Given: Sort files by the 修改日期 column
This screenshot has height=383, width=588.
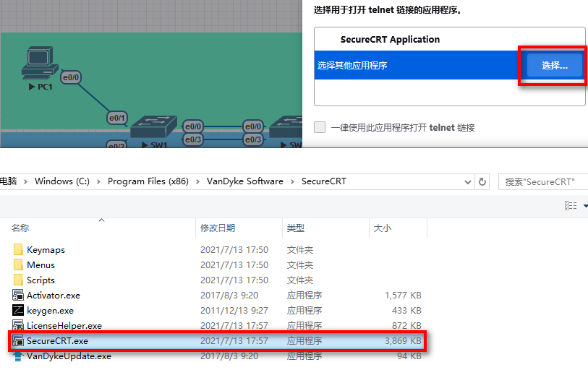Looking at the screenshot, I should point(218,228).
